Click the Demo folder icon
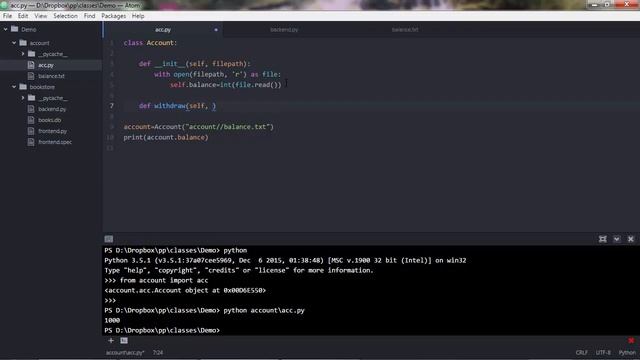 [15, 29]
